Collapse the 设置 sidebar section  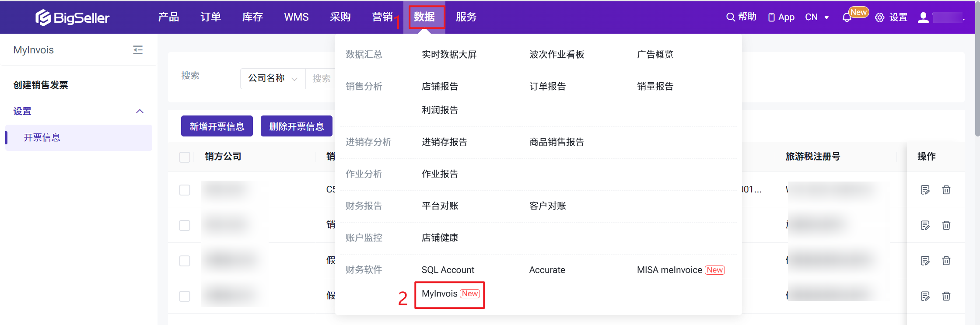tap(140, 111)
